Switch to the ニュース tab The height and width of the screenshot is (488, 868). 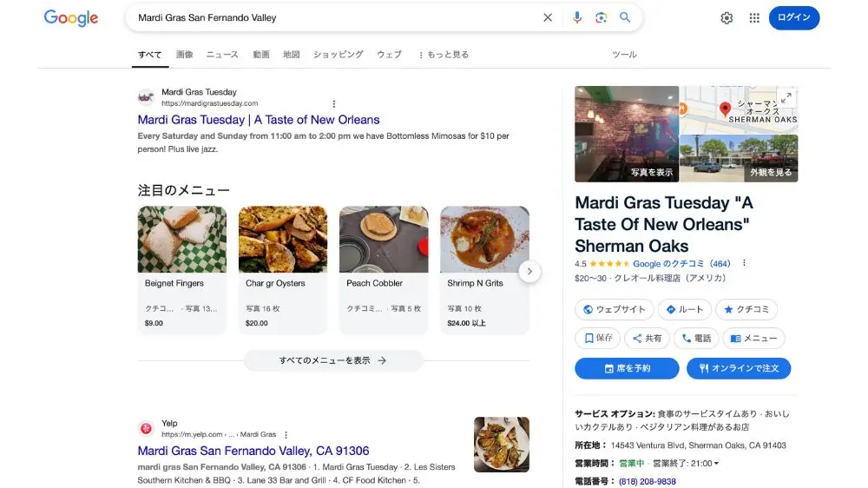pos(222,55)
